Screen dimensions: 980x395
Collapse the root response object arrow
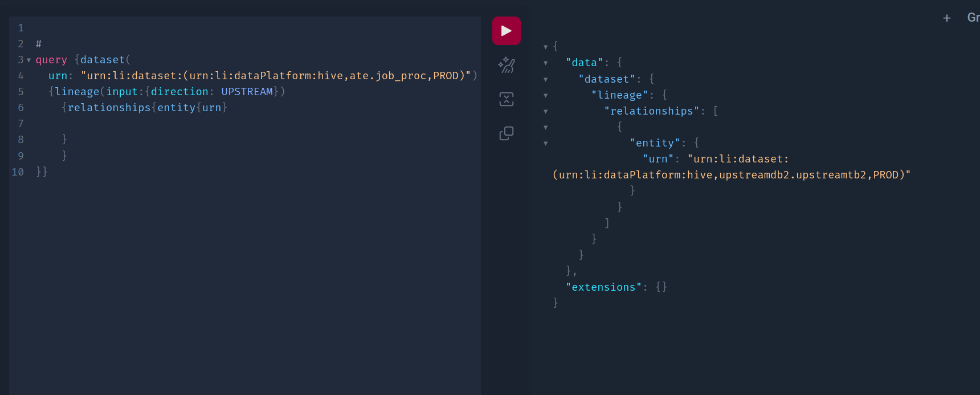pyautogui.click(x=545, y=47)
